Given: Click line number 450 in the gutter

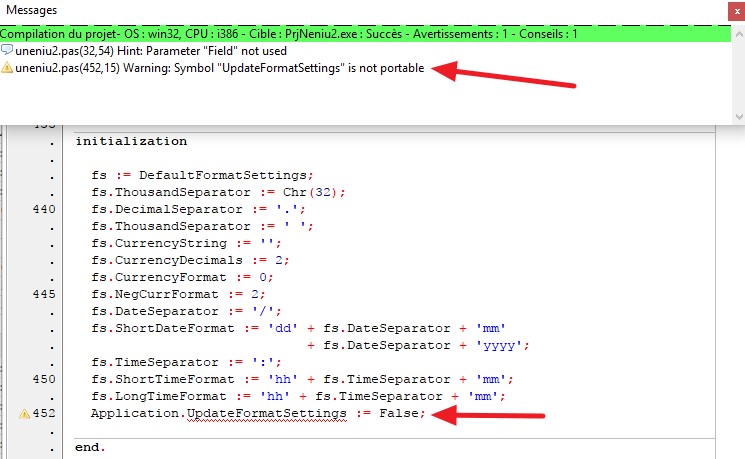Looking at the screenshot, I should 44,379.
